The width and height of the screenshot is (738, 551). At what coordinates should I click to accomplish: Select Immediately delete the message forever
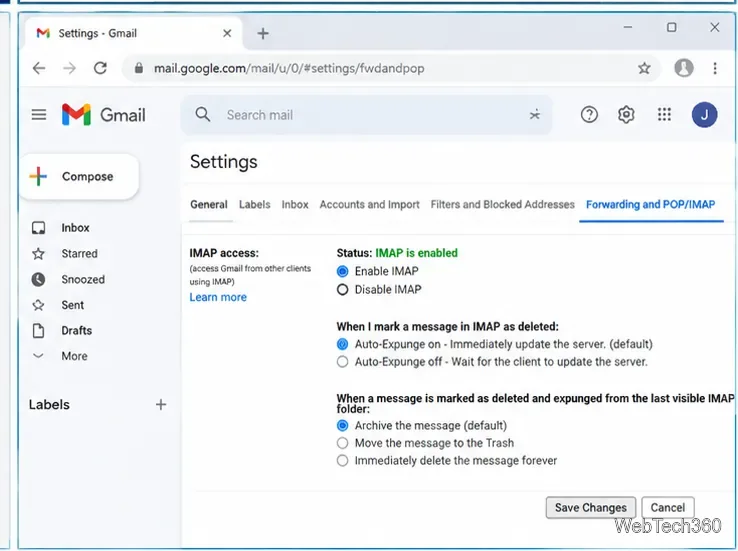pyautogui.click(x=343, y=461)
